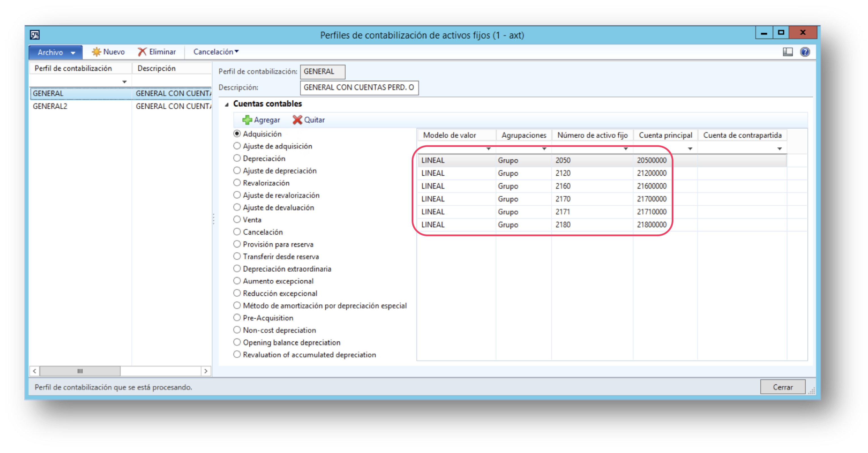Click the 20500000 account cell
The image size is (868, 453).
click(x=665, y=160)
